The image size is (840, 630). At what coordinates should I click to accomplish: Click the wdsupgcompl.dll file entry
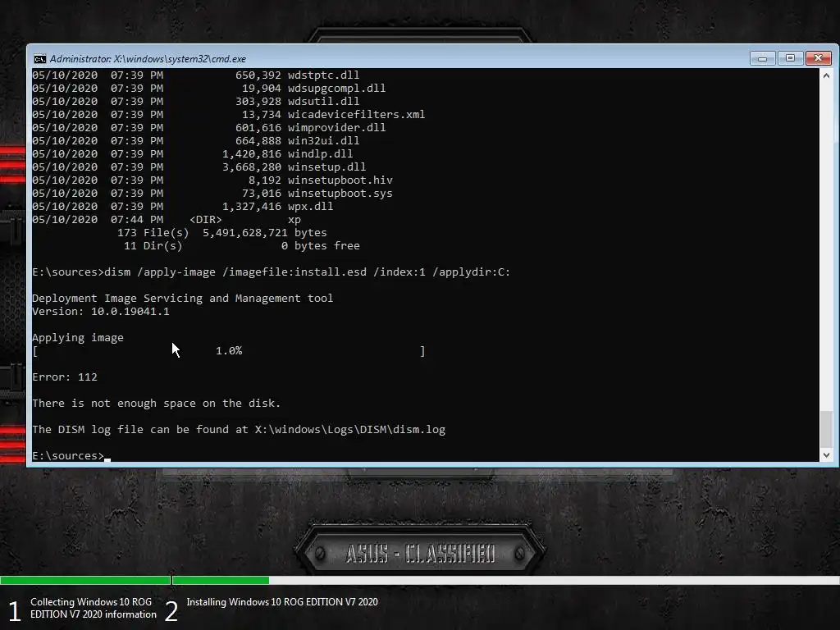tap(336, 88)
